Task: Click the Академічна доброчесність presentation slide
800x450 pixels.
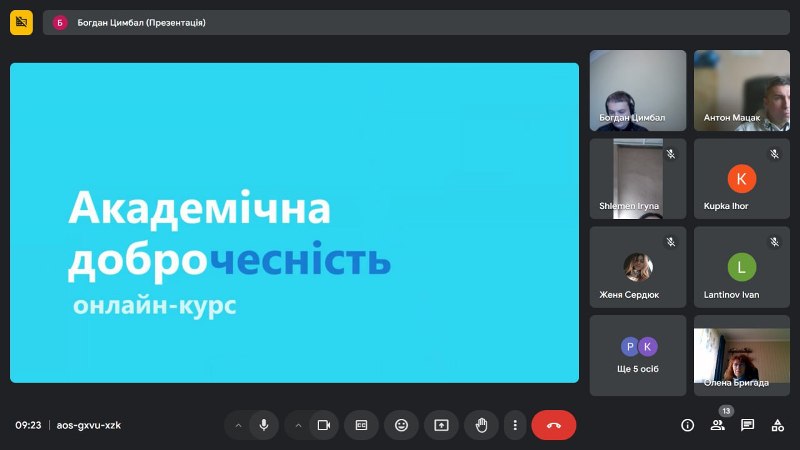Action: pyautogui.click(x=294, y=223)
